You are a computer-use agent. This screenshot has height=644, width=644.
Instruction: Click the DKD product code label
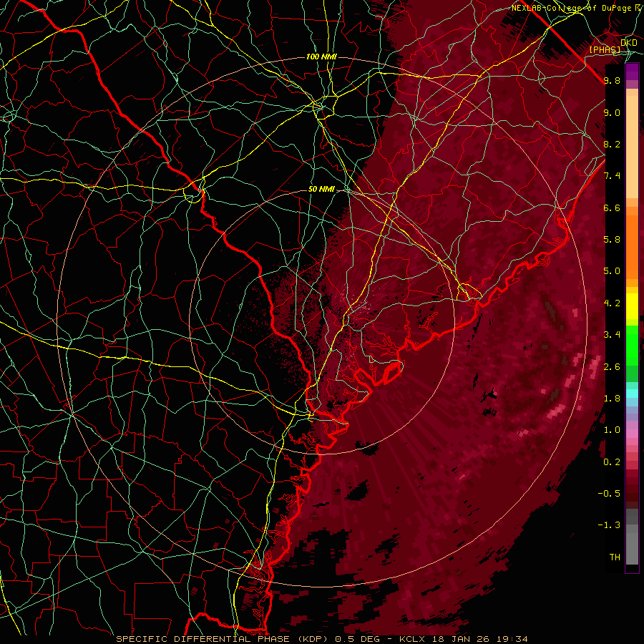pos(628,43)
